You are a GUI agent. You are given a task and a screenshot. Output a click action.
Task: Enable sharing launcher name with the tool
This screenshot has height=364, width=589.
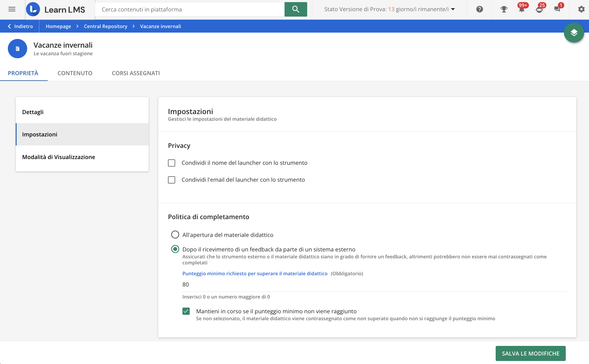[x=172, y=163]
